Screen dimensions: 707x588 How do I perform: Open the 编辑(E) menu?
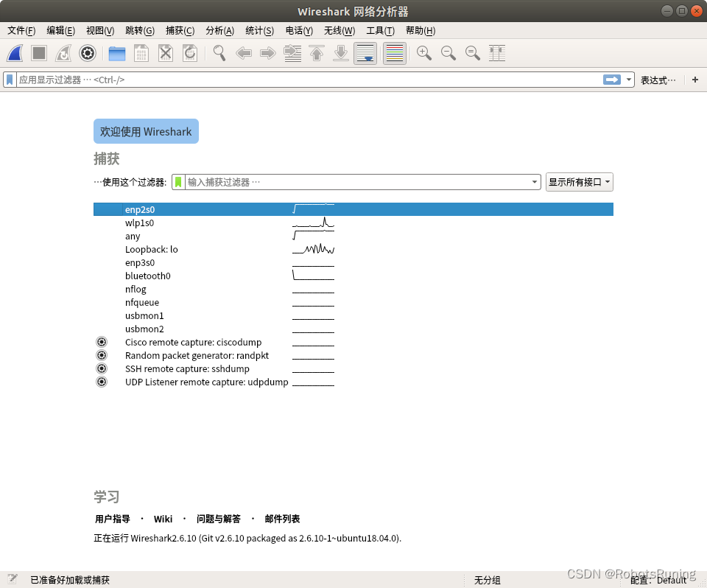point(61,31)
